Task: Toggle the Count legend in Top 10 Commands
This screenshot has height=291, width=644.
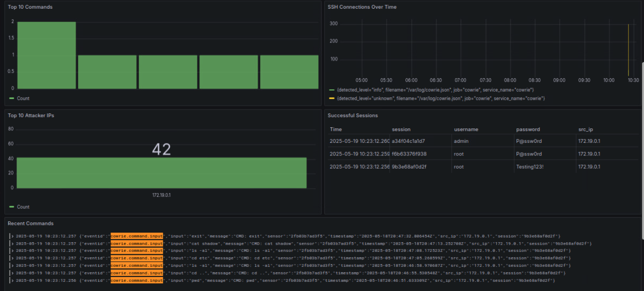Action: pyautogui.click(x=23, y=98)
